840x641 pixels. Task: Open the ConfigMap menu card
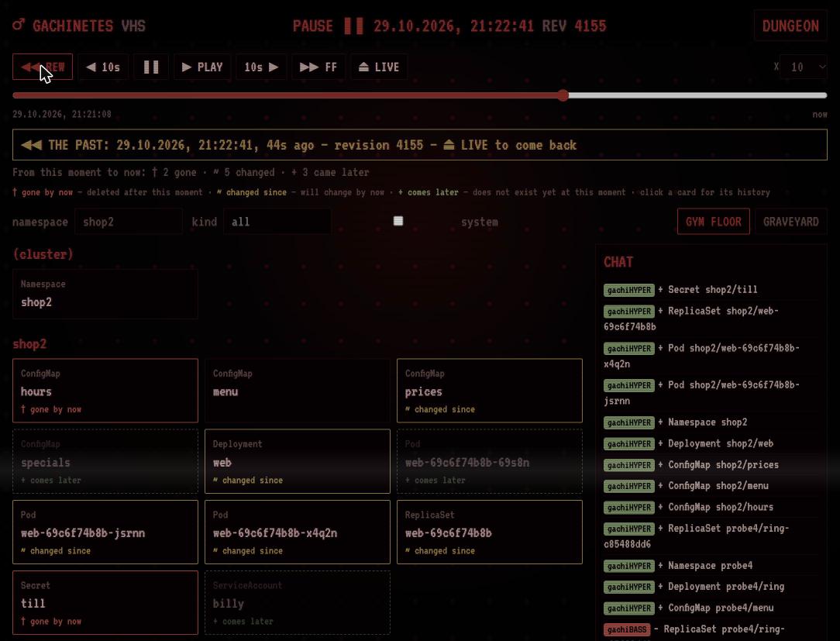298,391
